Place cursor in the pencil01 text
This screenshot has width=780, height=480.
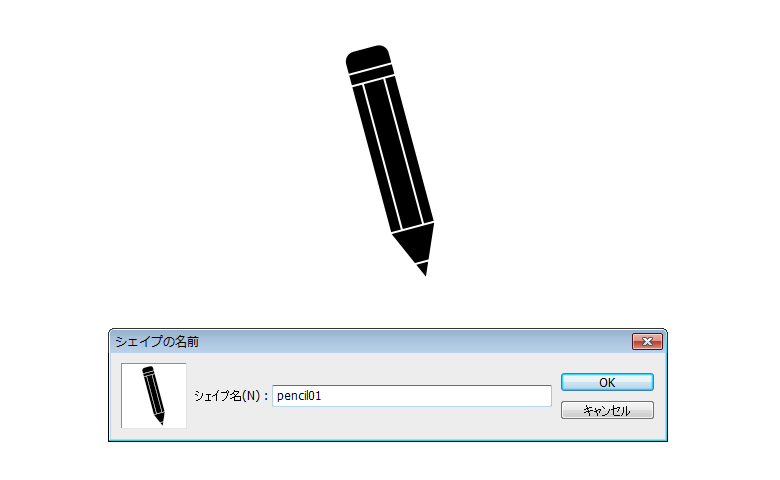[299, 396]
